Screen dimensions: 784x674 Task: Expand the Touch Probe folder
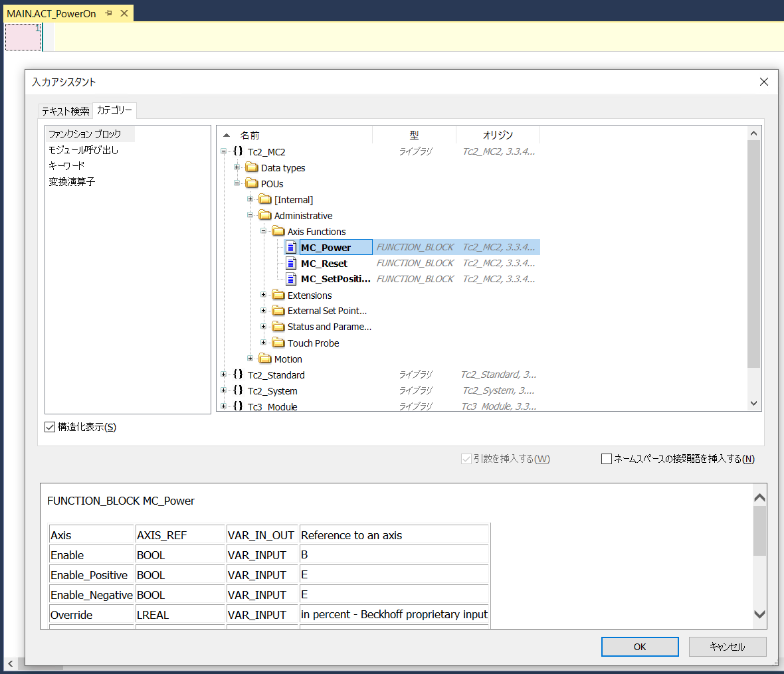click(264, 343)
